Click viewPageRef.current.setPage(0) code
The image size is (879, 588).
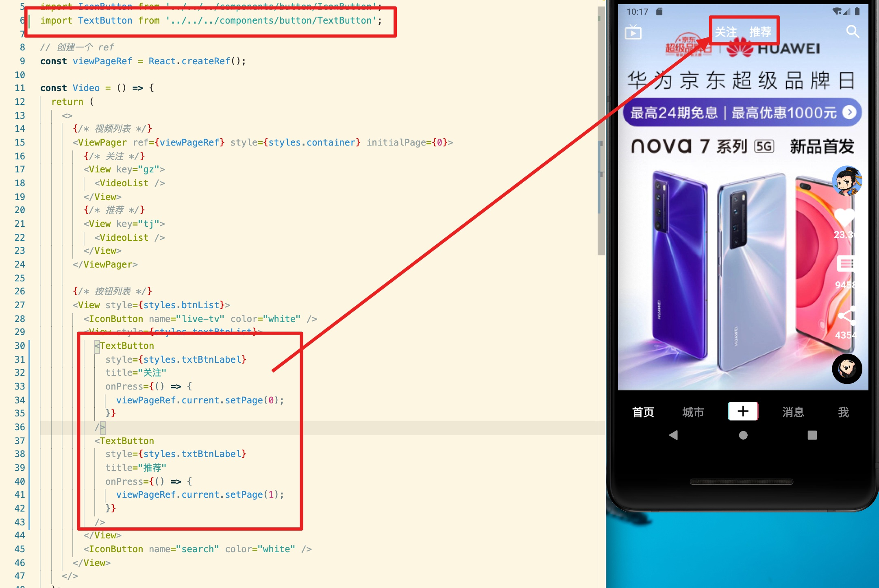200,400
